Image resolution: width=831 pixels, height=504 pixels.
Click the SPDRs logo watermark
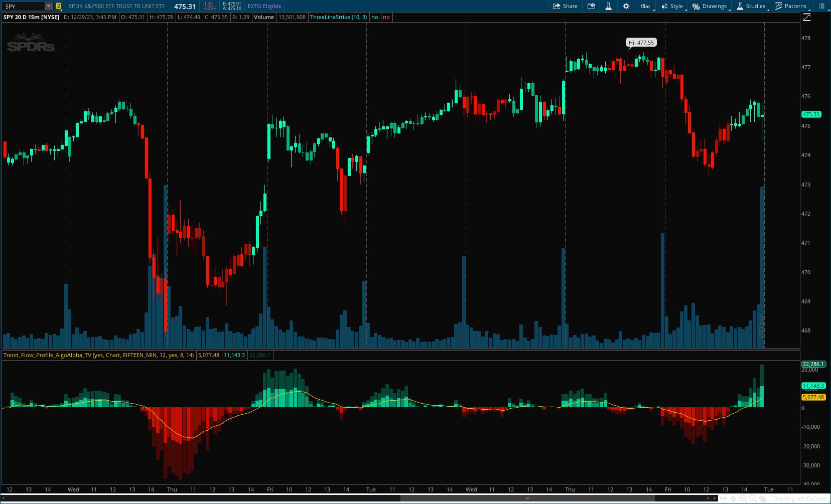pos(31,43)
